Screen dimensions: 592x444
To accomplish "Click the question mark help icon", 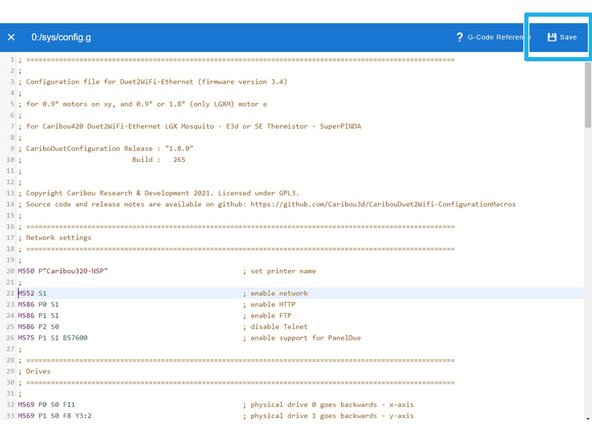I will click(459, 37).
